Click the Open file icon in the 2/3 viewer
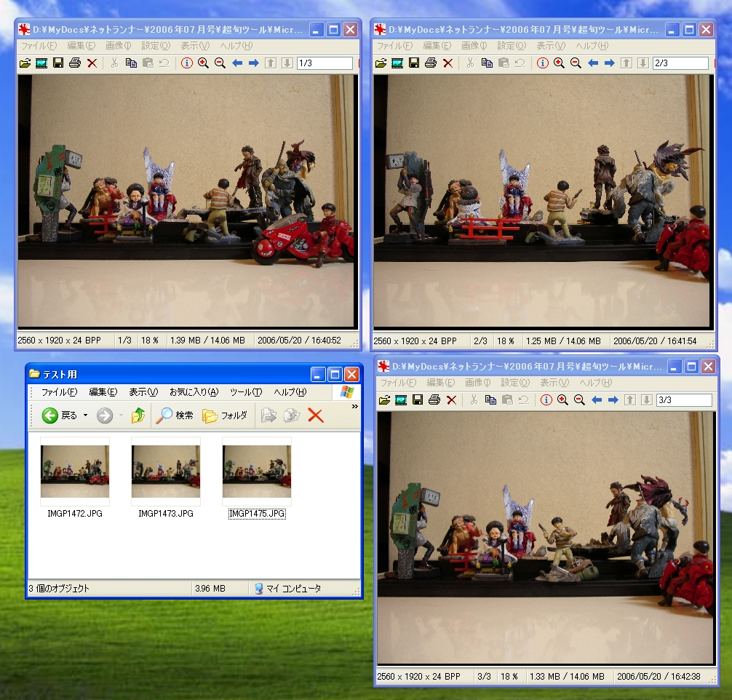 point(381,63)
